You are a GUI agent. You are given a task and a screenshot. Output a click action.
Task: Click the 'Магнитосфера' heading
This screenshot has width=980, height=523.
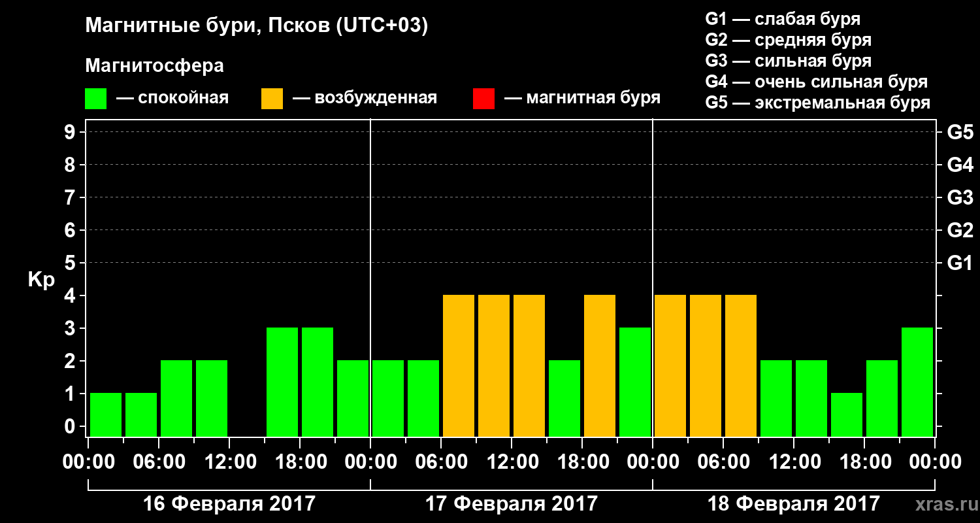155,66
